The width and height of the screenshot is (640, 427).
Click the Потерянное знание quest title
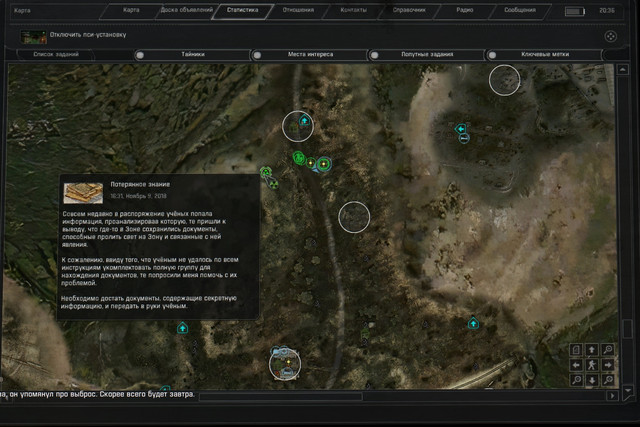(x=140, y=184)
